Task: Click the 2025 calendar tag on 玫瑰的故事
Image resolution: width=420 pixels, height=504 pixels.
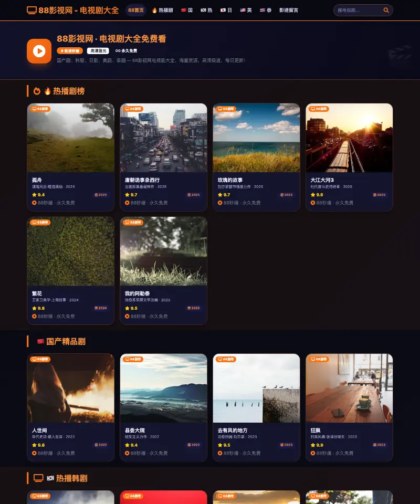Action: tap(287, 195)
